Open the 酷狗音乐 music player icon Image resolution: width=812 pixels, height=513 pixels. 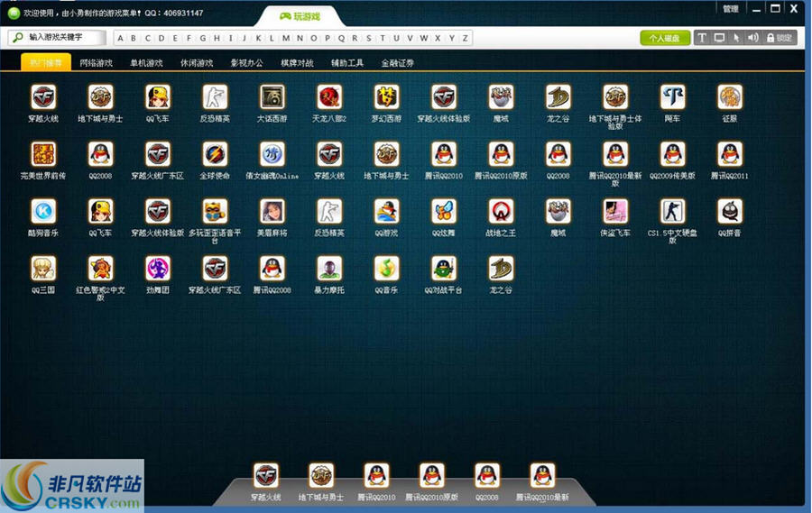coord(43,211)
